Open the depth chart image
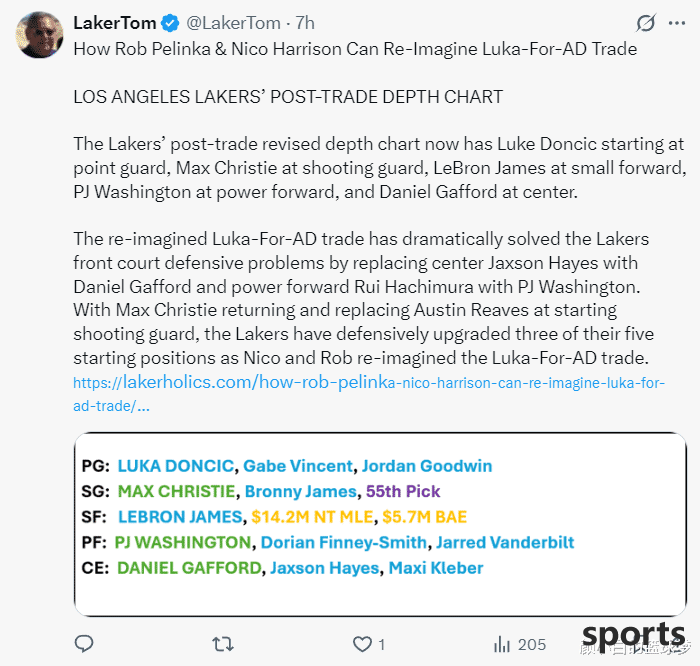This screenshot has height=666, width=700. (380, 524)
